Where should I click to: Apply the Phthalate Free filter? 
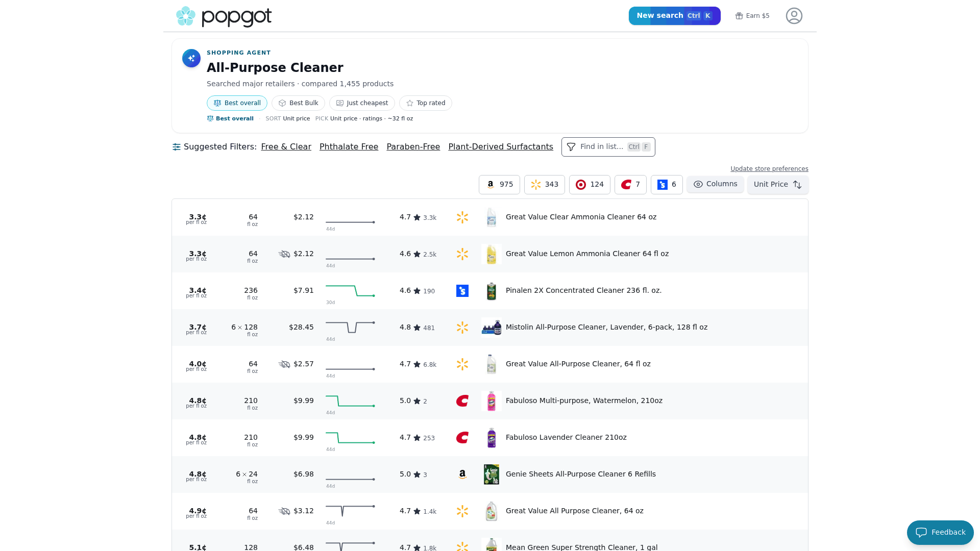(x=349, y=147)
